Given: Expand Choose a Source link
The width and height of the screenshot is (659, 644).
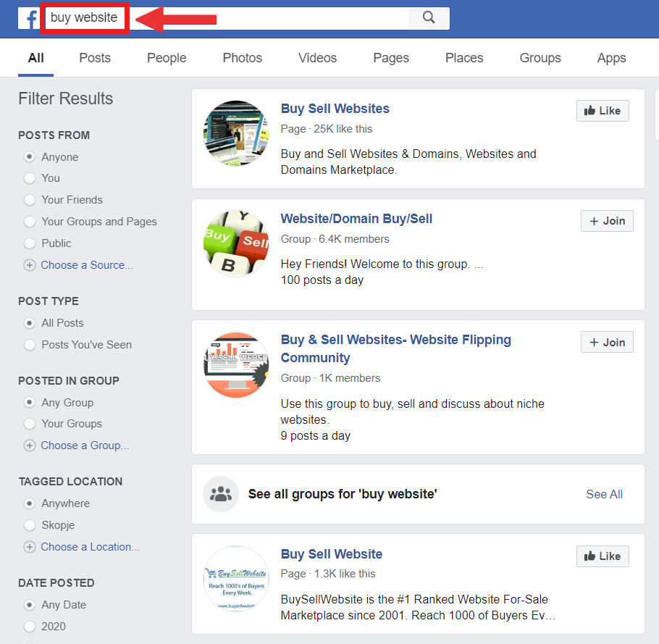Looking at the screenshot, I should (87, 265).
